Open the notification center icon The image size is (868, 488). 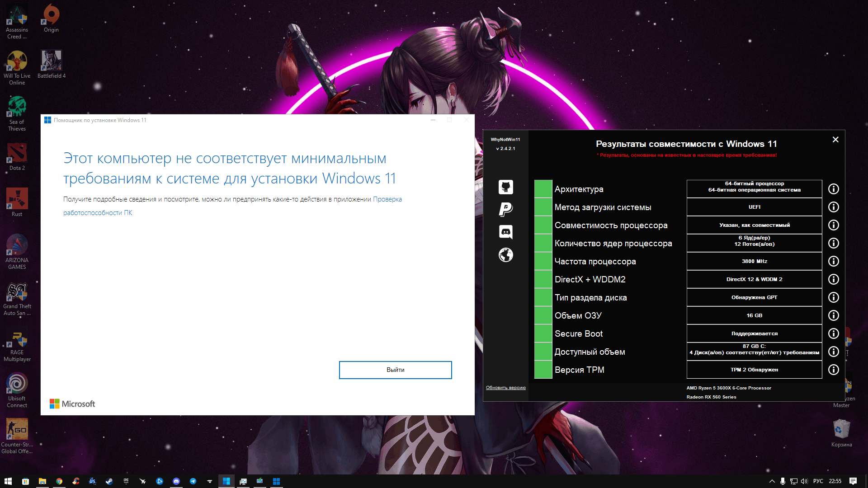point(853,481)
